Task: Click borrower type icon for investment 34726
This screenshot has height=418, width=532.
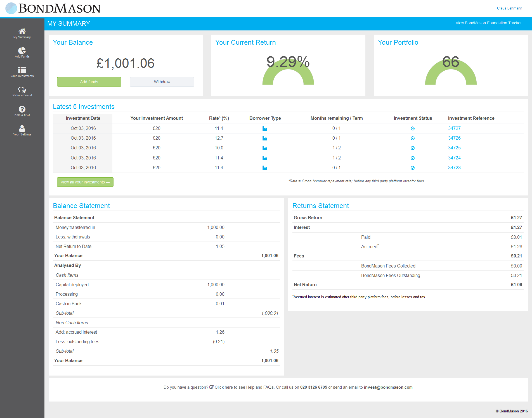Action: click(x=265, y=138)
